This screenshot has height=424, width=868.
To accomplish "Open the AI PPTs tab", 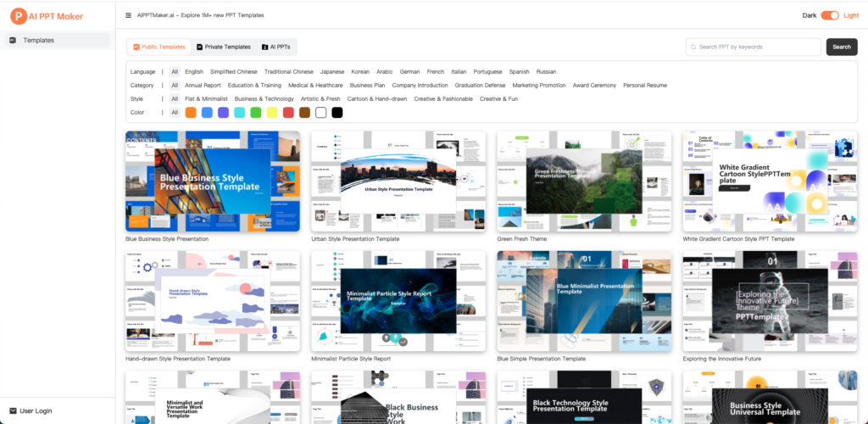I will [x=275, y=47].
